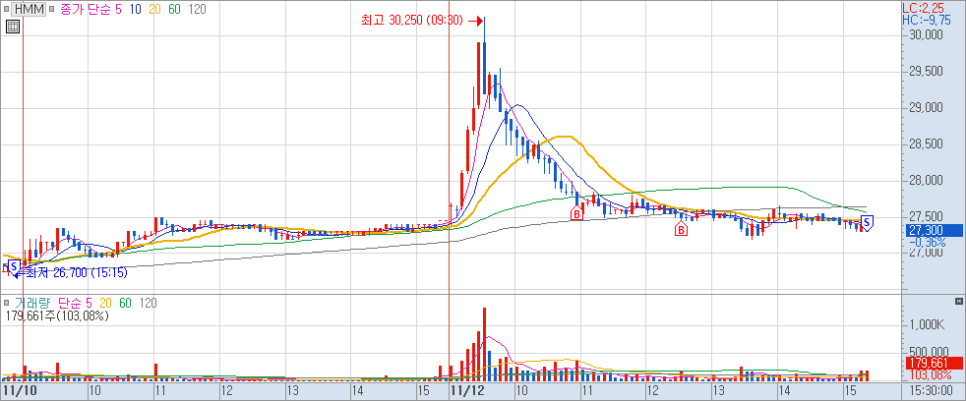Toggle the small square left of HMM

7,9
